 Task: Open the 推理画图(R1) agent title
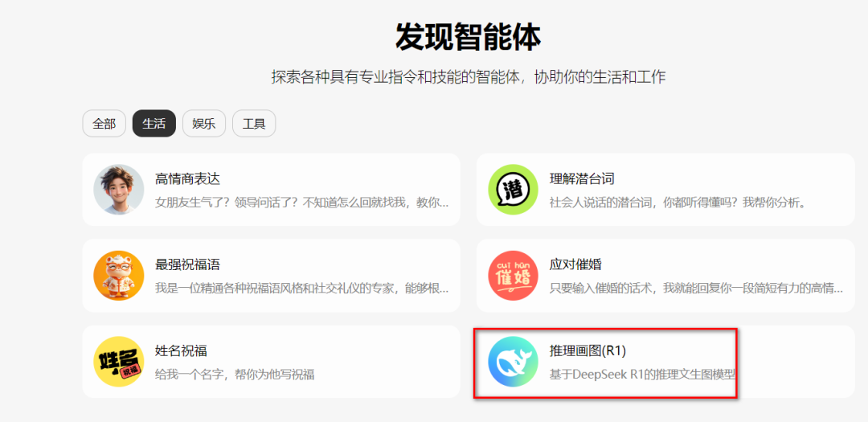[588, 350]
